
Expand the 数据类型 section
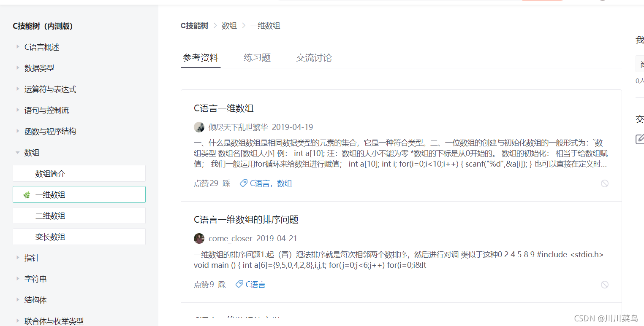[x=18, y=68]
